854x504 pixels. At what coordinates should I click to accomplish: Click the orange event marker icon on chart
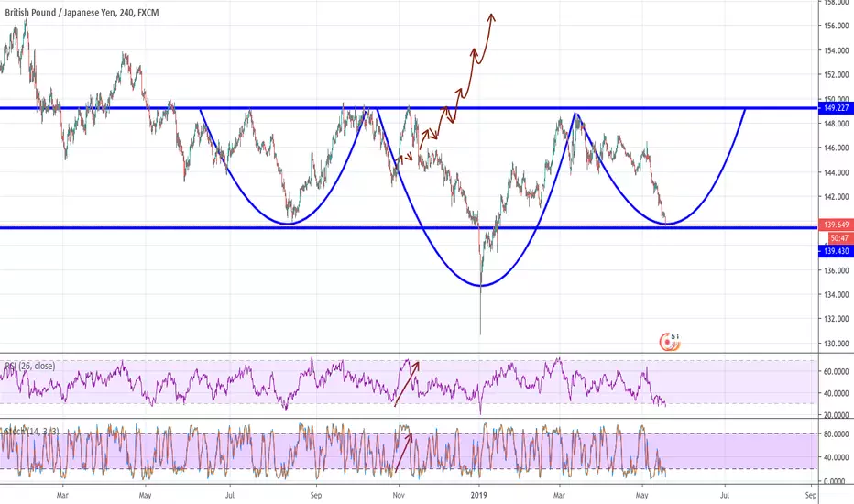pyautogui.click(x=670, y=342)
